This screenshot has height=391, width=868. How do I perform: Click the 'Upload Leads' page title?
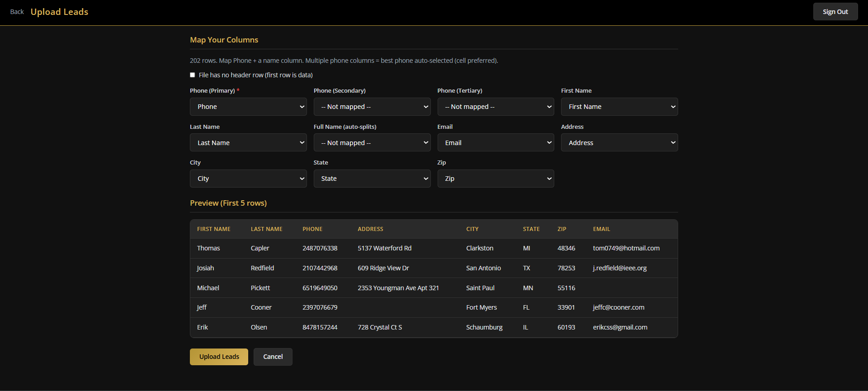59,12
